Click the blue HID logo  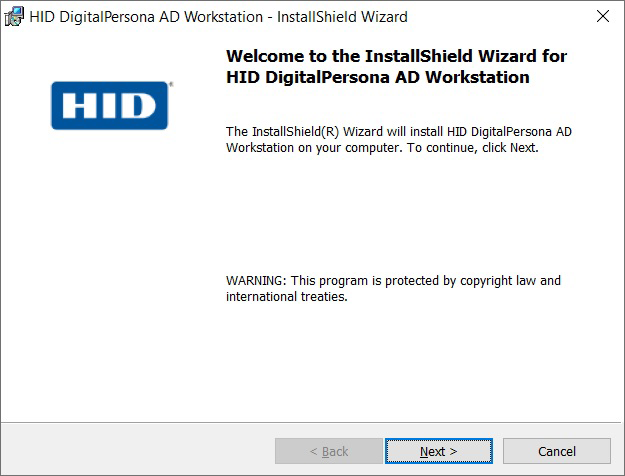click(110, 106)
